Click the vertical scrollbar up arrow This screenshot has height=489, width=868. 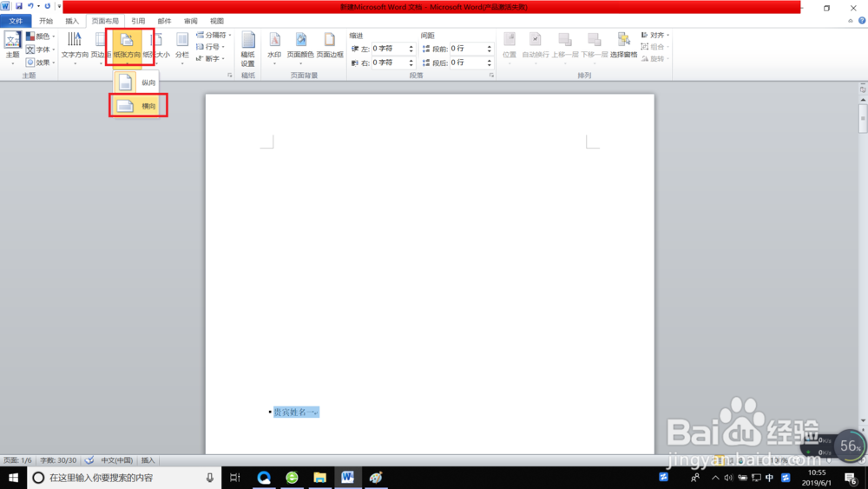click(x=863, y=100)
